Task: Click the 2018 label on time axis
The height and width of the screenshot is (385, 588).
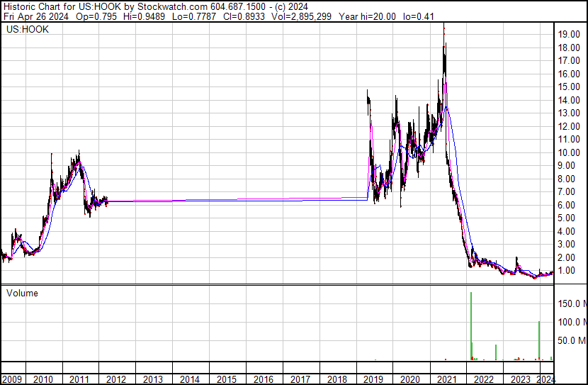Action: pyautogui.click(x=337, y=379)
